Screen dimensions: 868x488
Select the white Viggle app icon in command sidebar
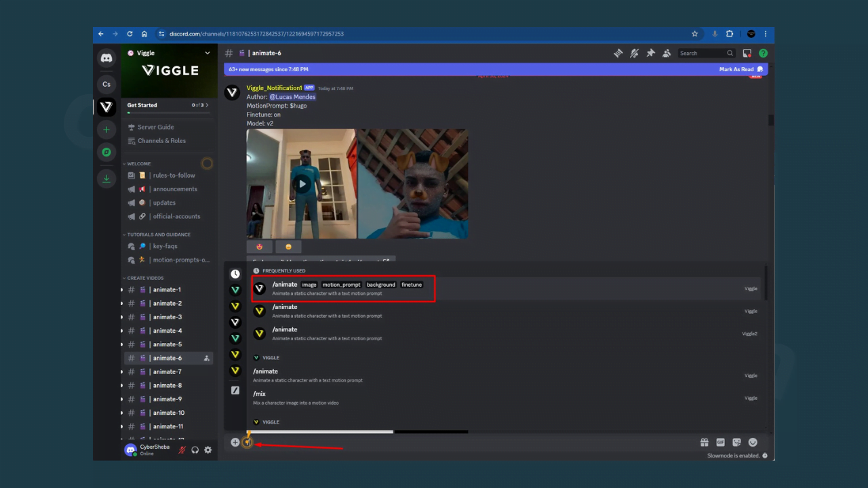click(x=235, y=322)
